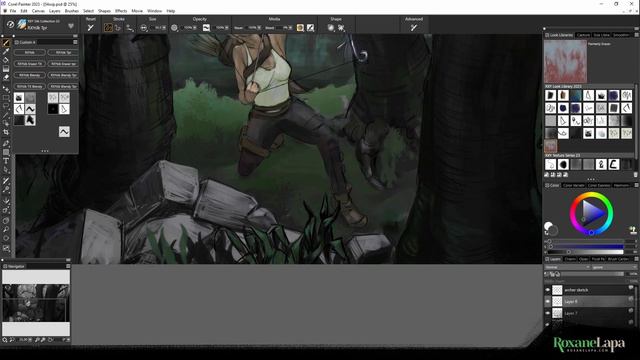
Task: Open the brush selector preview icon
Action: 22,24
